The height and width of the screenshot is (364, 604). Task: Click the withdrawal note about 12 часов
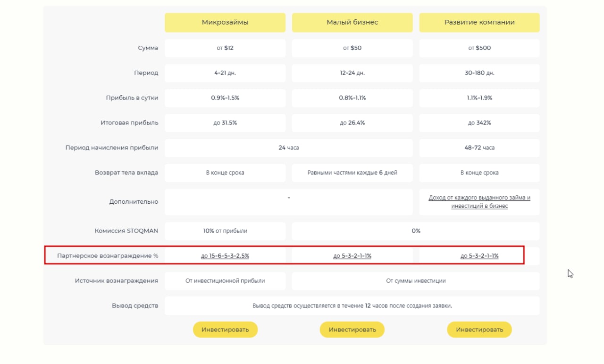click(352, 306)
